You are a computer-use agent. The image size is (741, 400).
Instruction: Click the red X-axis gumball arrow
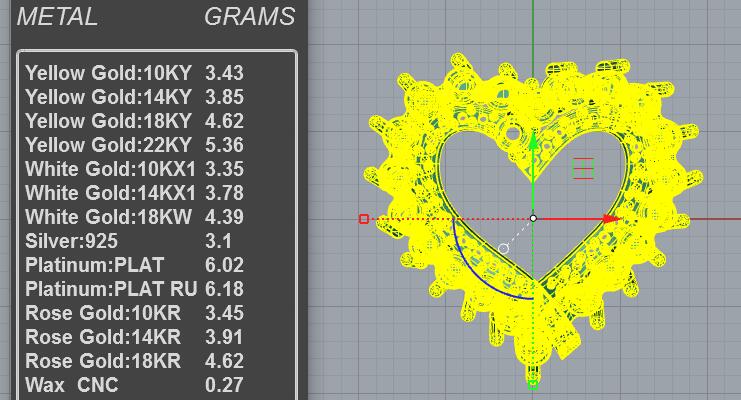(x=613, y=218)
